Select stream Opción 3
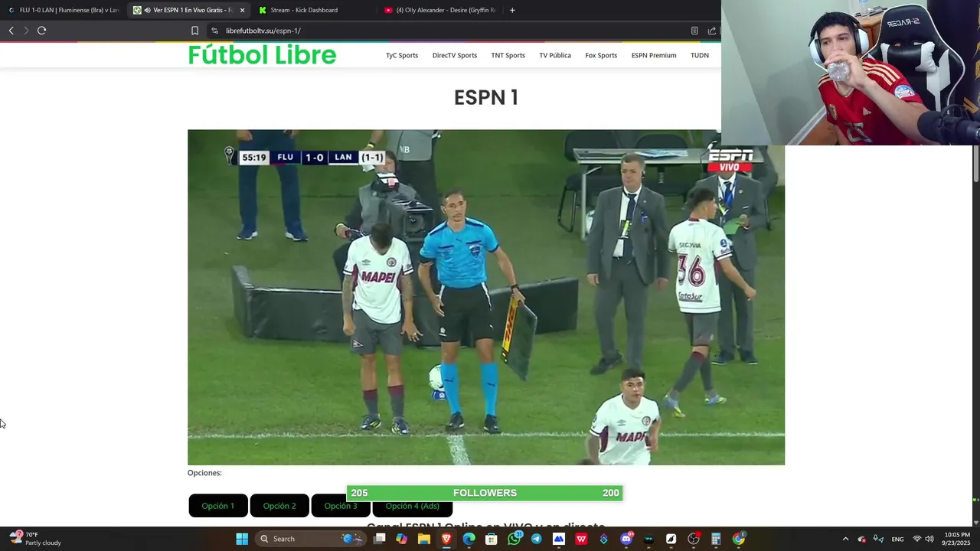The width and height of the screenshot is (980, 551). (341, 506)
